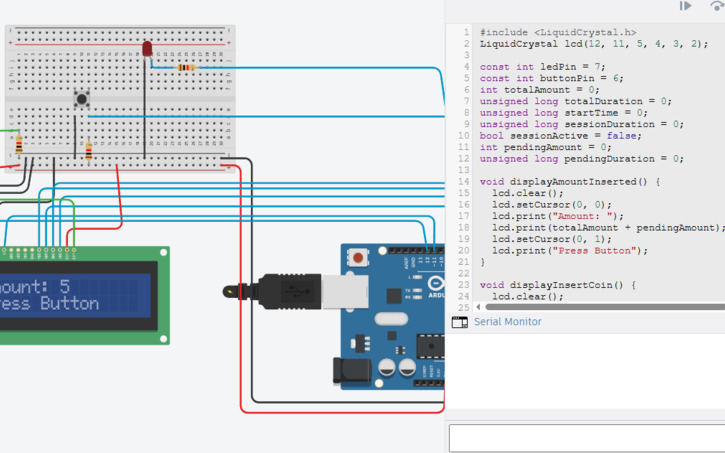
Task: Click the 'unsigned long totalDuration = 0;' line
Action: (x=576, y=101)
